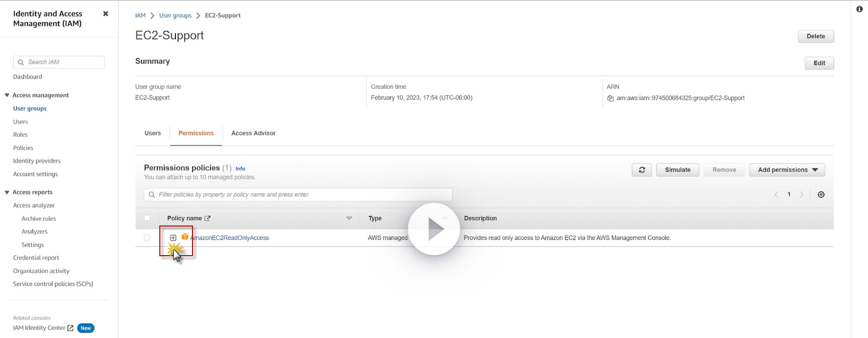Open the Info link beside Permissions policies
The height and width of the screenshot is (338, 868).
pyautogui.click(x=240, y=169)
